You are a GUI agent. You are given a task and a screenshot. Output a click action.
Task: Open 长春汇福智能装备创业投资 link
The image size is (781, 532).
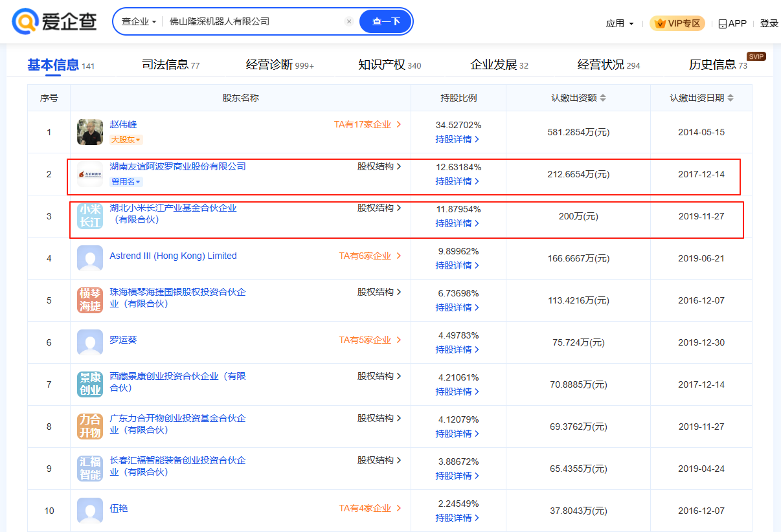click(177, 466)
